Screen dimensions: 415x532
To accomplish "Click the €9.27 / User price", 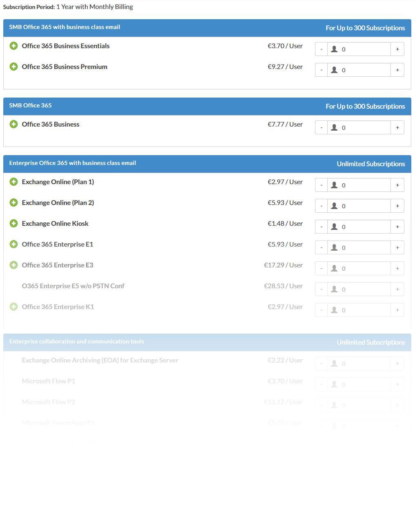I will click(285, 67).
